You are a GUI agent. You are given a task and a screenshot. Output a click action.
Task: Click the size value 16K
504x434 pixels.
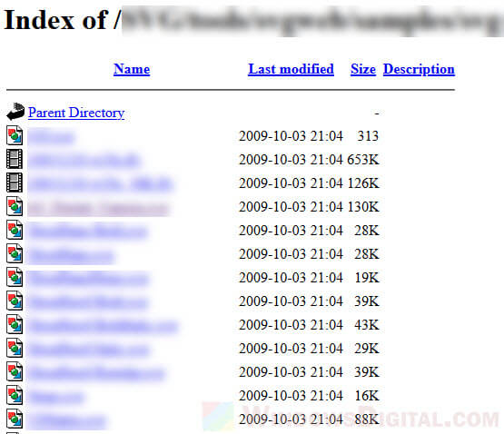[x=367, y=396]
